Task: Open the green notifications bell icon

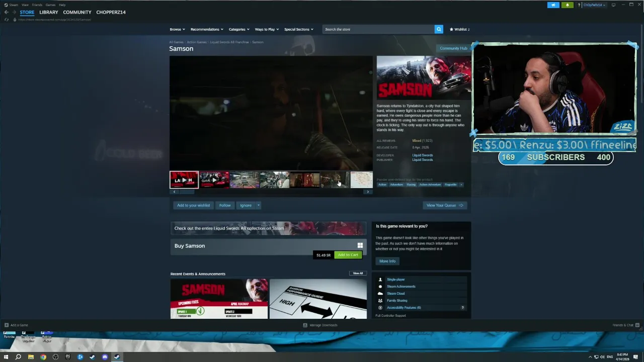Action: point(568,5)
